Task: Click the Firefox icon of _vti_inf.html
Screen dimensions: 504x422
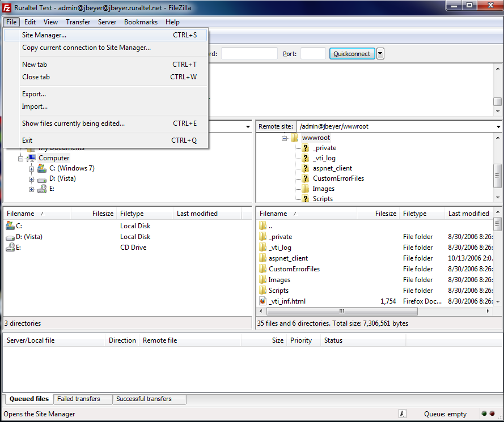Action: pyautogui.click(x=263, y=301)
